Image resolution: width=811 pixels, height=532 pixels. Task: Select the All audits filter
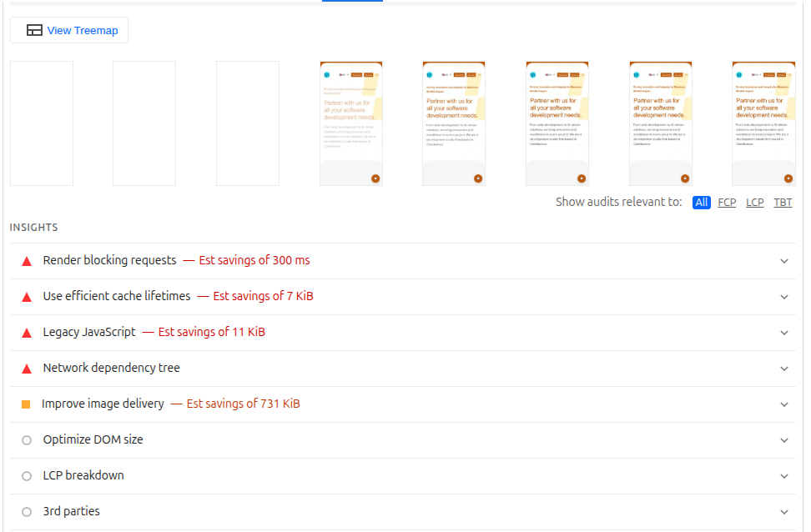click(x=701, y=203)
